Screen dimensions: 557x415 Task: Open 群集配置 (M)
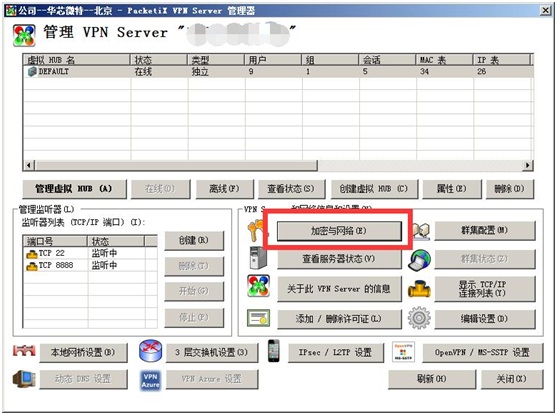coord(485,231)
